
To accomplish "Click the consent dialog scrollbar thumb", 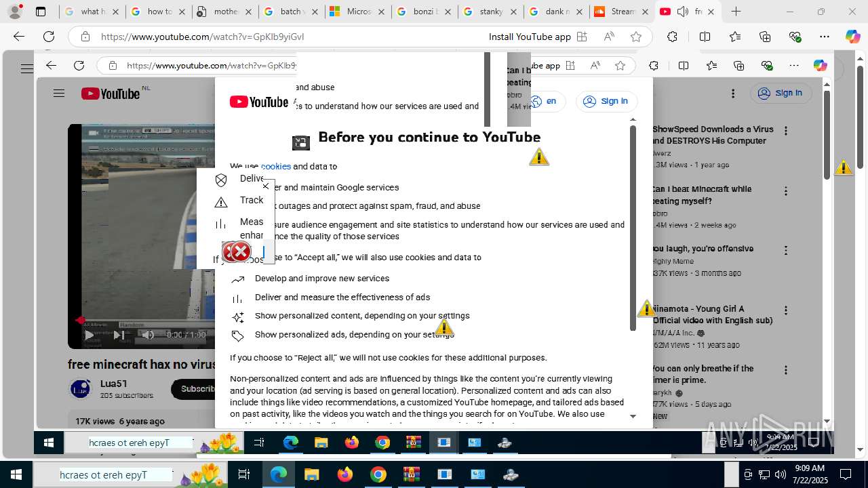I will coord(633,227).
